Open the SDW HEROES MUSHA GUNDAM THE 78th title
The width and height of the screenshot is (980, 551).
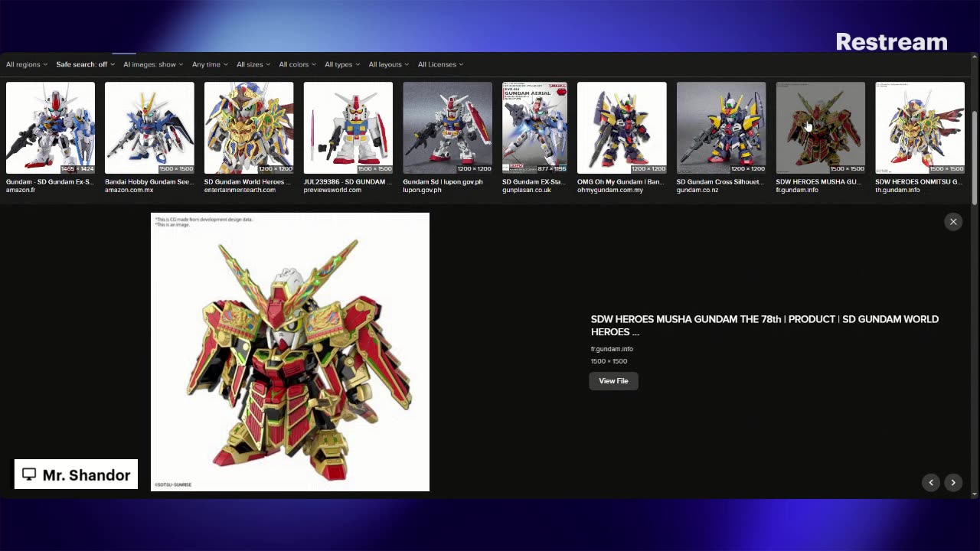coord(764,325)
